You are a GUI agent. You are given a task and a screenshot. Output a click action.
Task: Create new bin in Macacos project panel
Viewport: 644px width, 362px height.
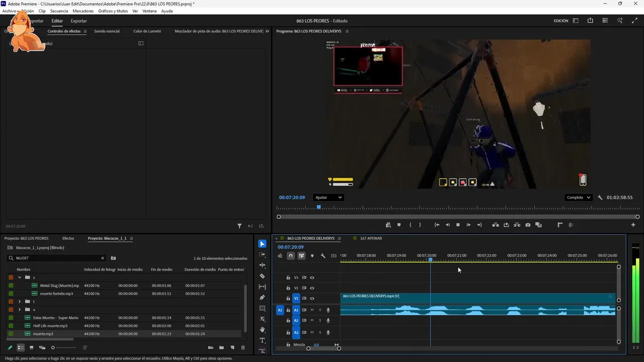(221, 347)
